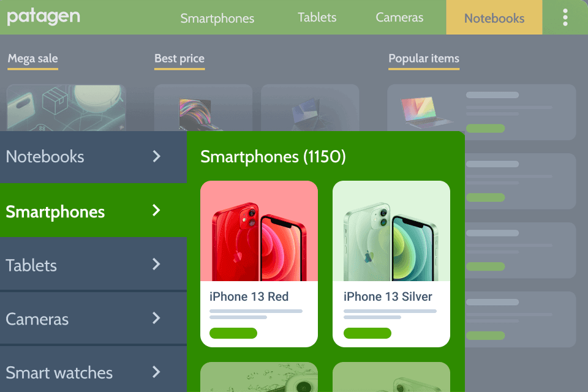The width and height of the screenshot is (588, 392).
Task: Open the Best price section link
Action: [x=179, y=59]
